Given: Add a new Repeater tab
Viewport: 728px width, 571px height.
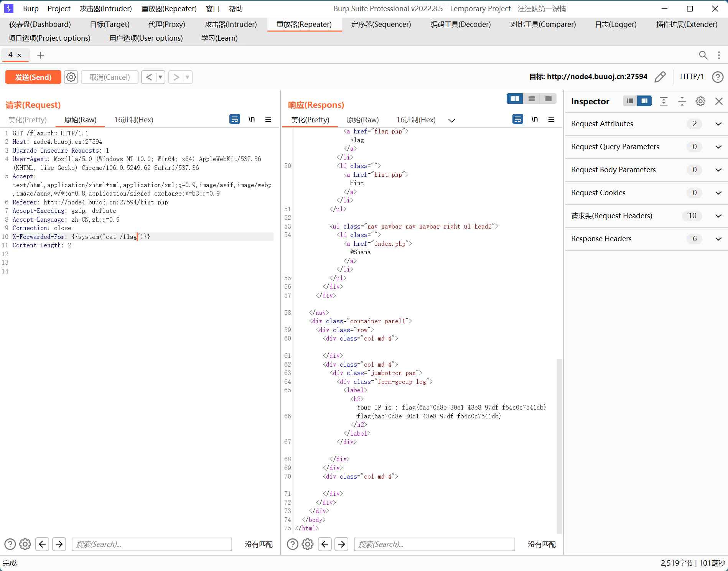Looking at the screenshot, I should click(x=41, y=55).
